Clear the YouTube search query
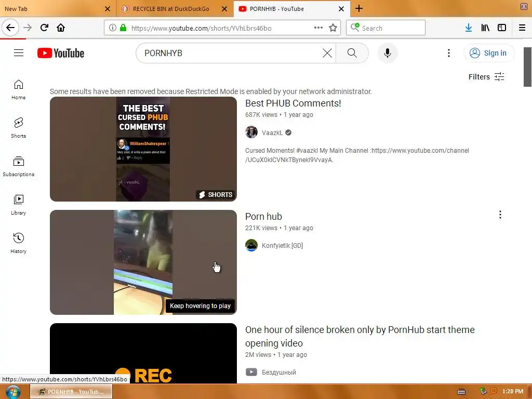The height and width of the screenshot is (399, 532). click(327, 53)
